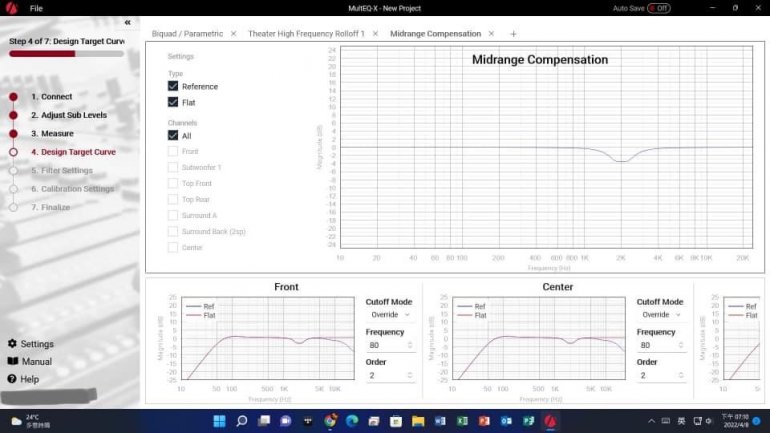770x433 pixels.
Task: Adjust the Front Order stepper
Action: pyautogui.click(x=408, y=376)
